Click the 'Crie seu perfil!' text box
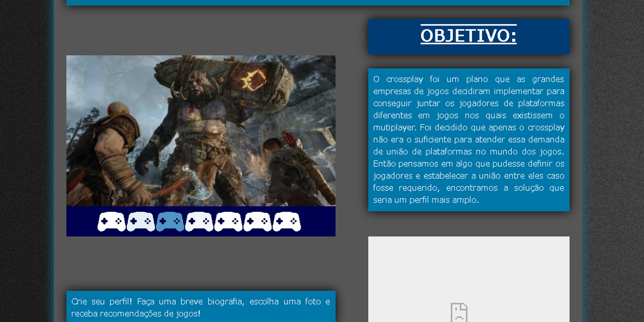Screen dimensions: 644x322 pos(201,307)
